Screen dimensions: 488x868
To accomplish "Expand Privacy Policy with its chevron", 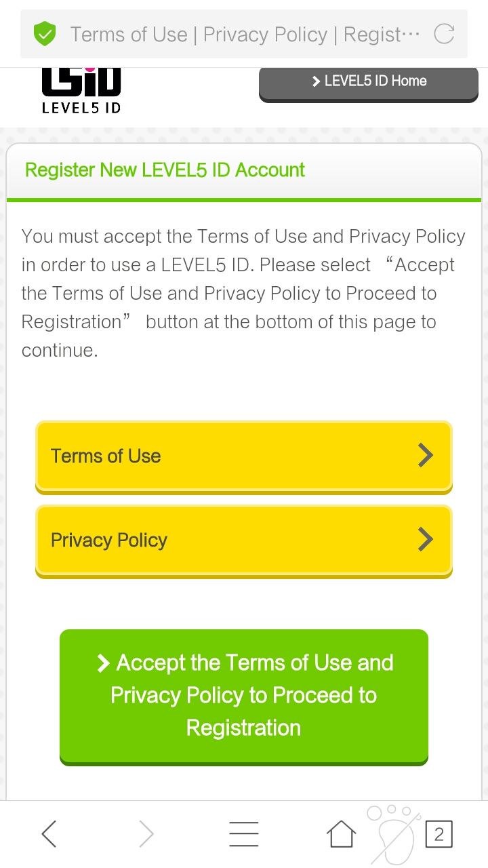I will [425, 540].
